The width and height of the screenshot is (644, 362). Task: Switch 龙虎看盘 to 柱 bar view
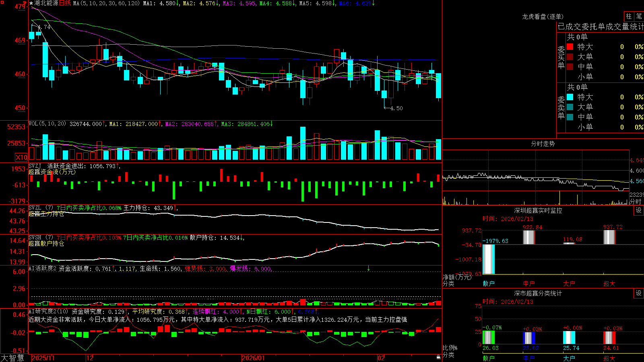[x=629, y=16]
